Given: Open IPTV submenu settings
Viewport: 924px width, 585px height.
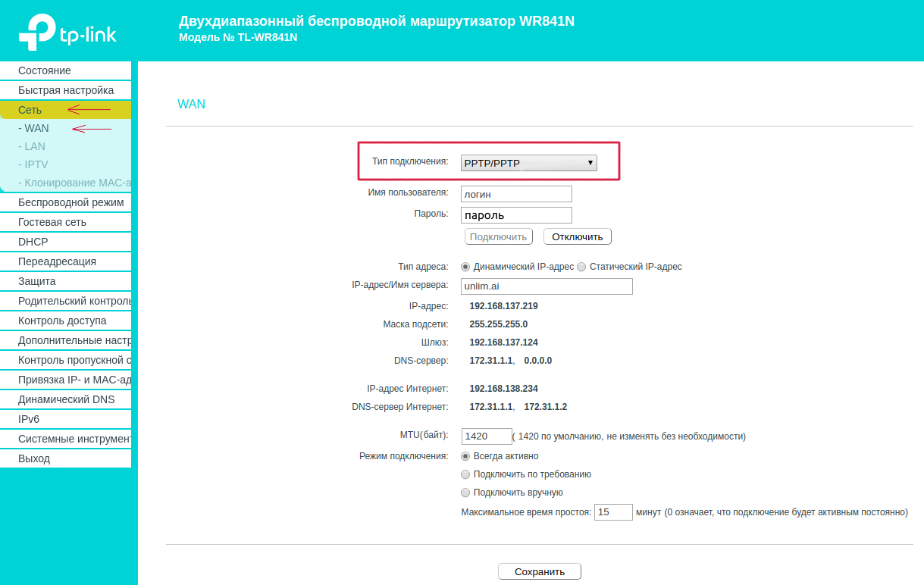Looking at the screenshot, I should (x=36, y=164).
